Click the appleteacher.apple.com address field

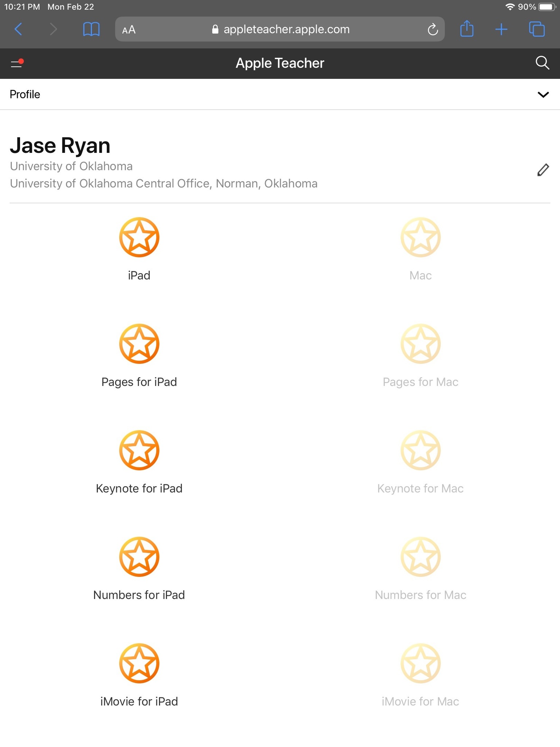tap(280, 29)
